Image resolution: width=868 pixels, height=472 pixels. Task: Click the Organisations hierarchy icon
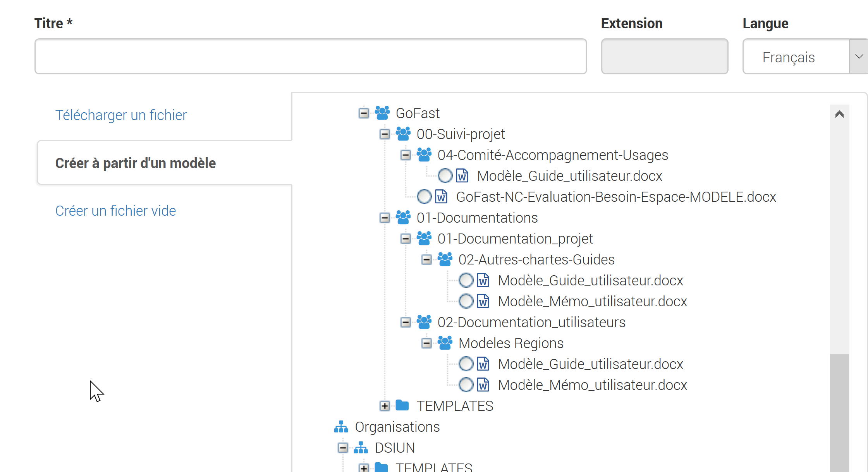click(341, 427)
